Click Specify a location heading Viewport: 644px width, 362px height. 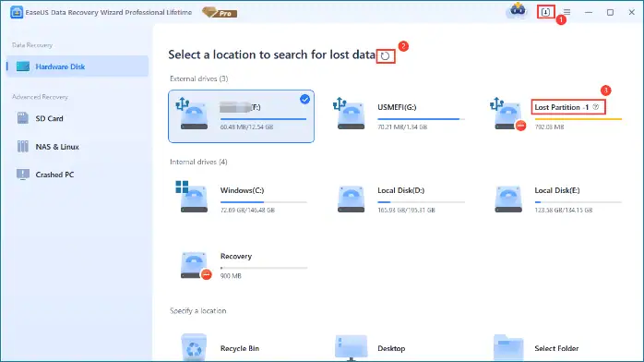point(198,310)
